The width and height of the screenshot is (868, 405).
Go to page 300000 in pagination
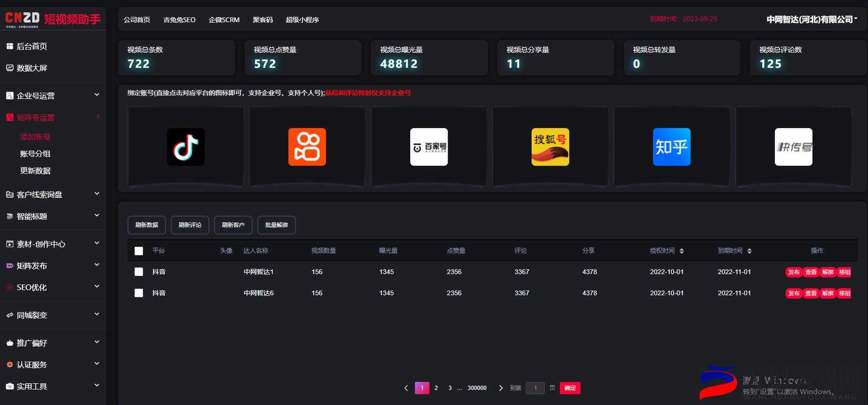(x=477, y=388)
